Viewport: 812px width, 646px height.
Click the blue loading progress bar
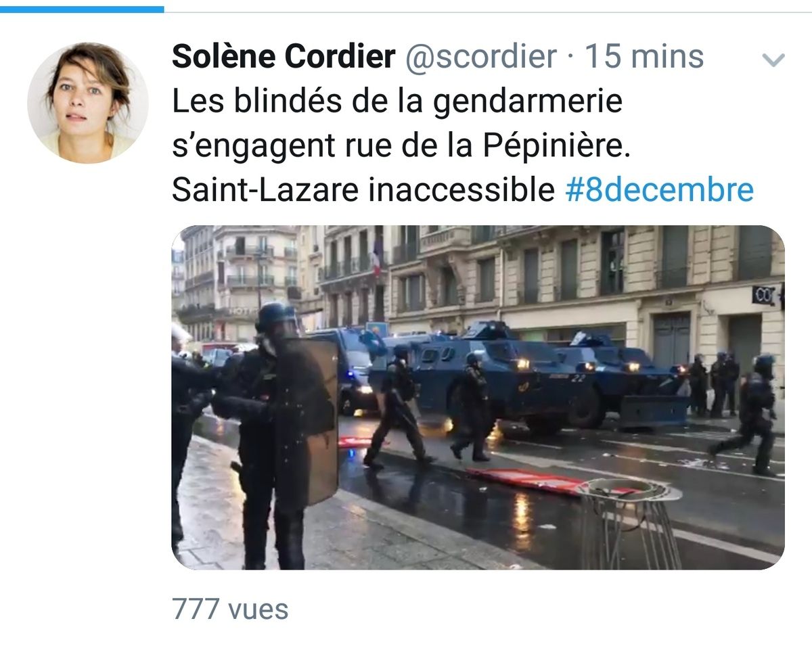coord(82,9)
